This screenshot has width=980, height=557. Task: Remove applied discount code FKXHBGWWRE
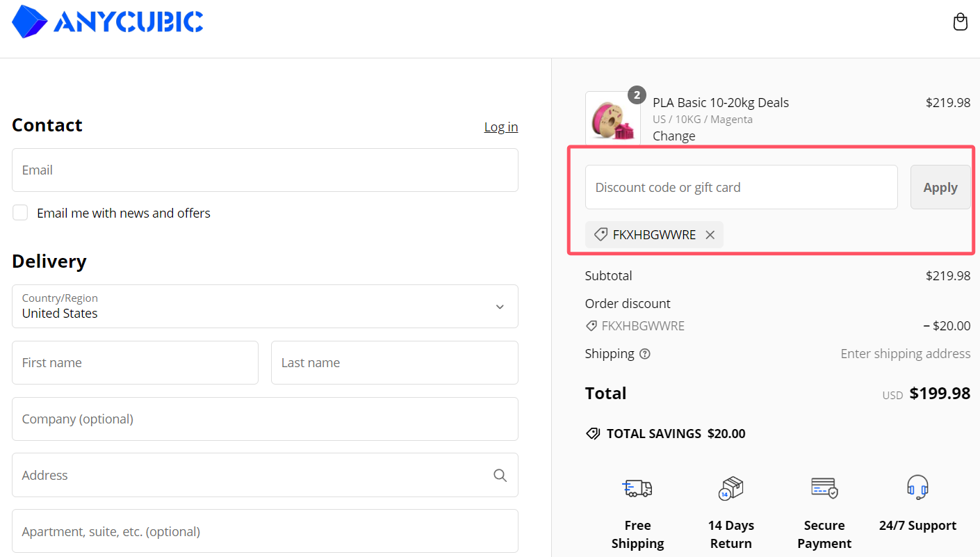pos(710,235)
